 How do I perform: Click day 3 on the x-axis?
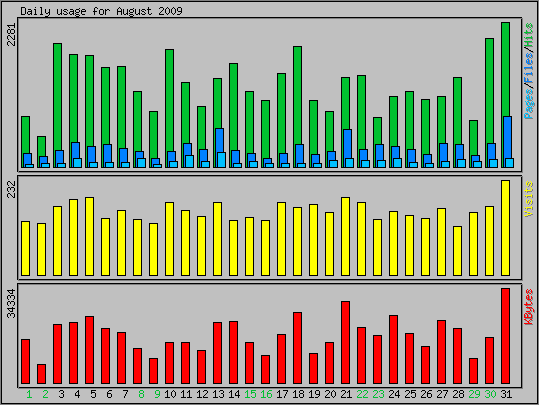click(x=61, y=394)
